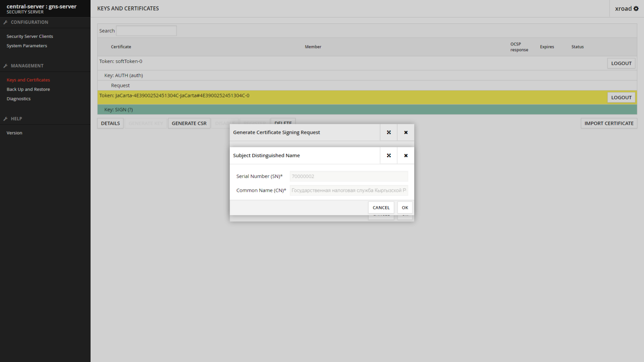
Task: Close the Generate Certificate Signing Request dialog
Action: tap(406, 132)
